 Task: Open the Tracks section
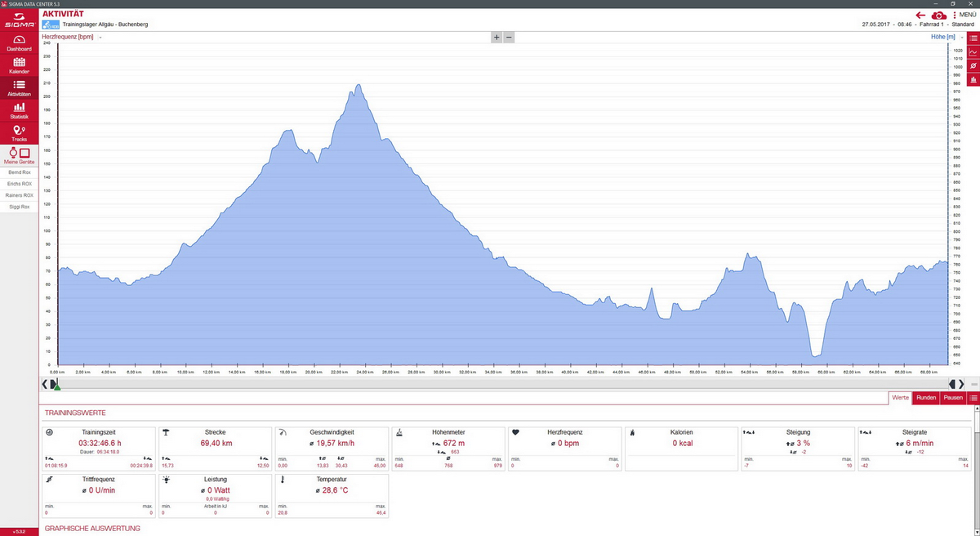[19, 133]
